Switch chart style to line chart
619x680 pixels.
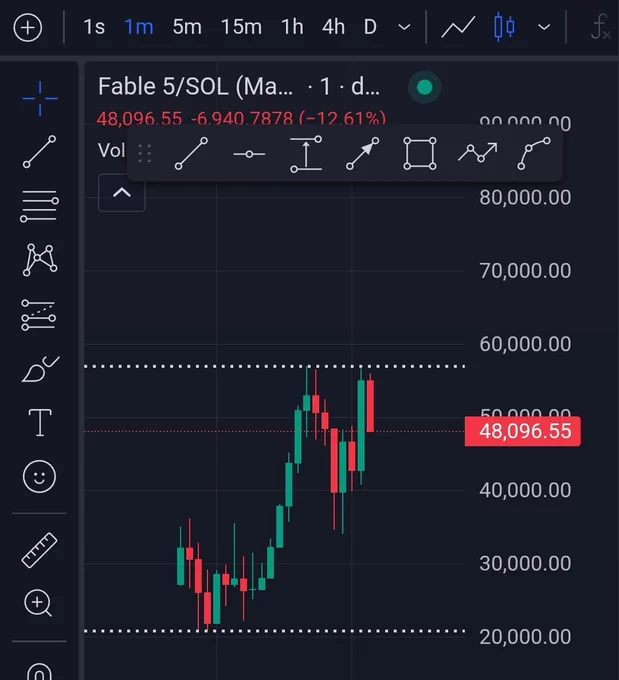[x=458, y=27]
